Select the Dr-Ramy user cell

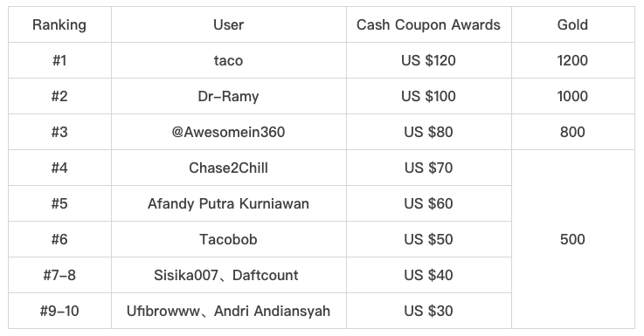(x=228, y=96)
